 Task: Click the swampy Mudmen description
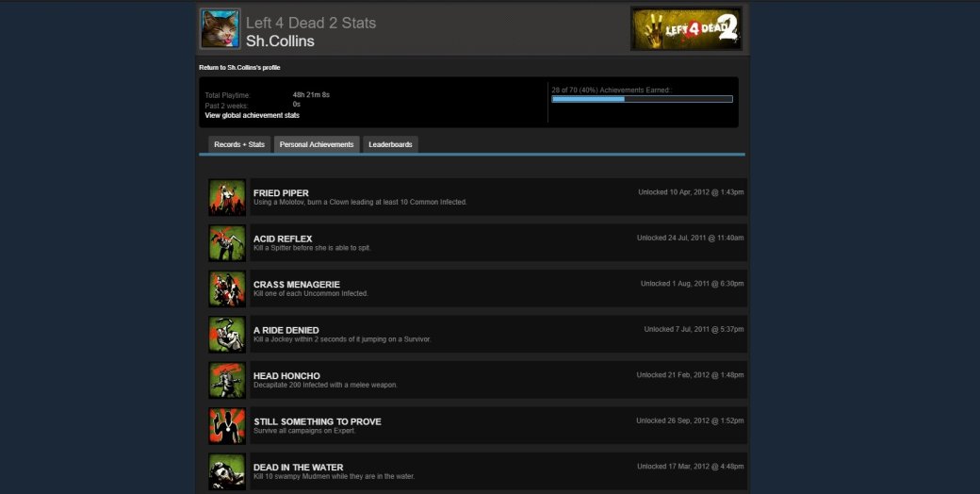click(334, 476)
